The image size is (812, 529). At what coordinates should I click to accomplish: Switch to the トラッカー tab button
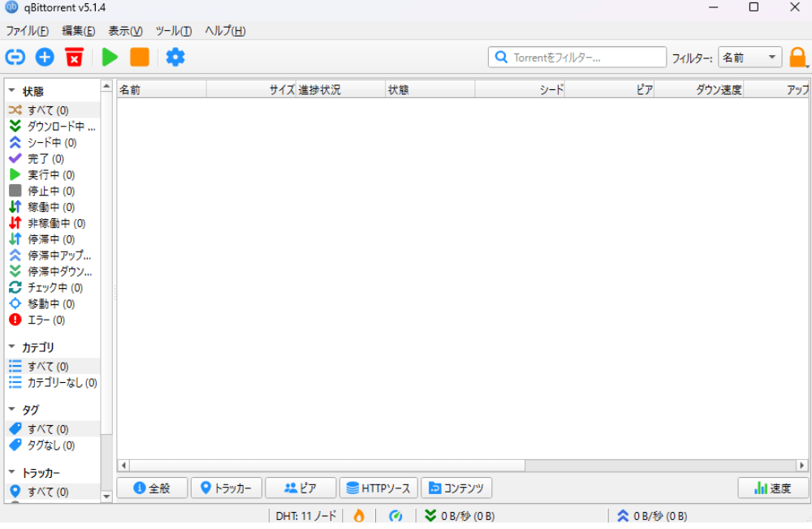(226, 488)
